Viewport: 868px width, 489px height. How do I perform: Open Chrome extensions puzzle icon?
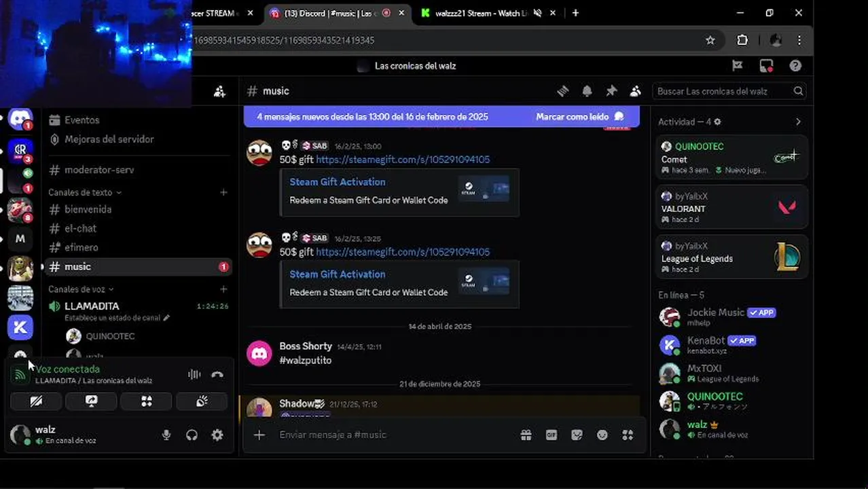coord(742,40)
